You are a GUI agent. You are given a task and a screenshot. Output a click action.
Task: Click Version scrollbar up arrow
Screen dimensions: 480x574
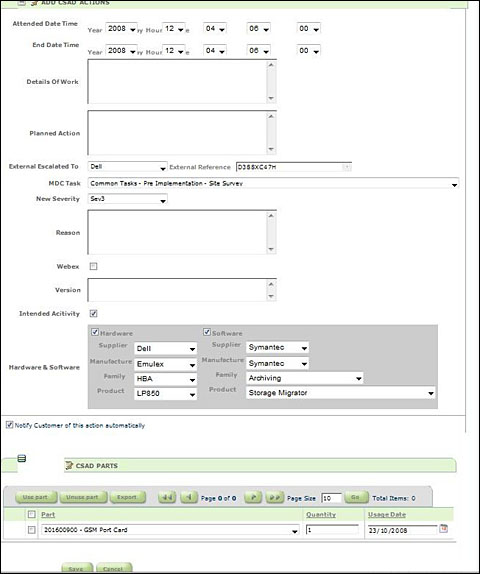(x=271, y=284)
